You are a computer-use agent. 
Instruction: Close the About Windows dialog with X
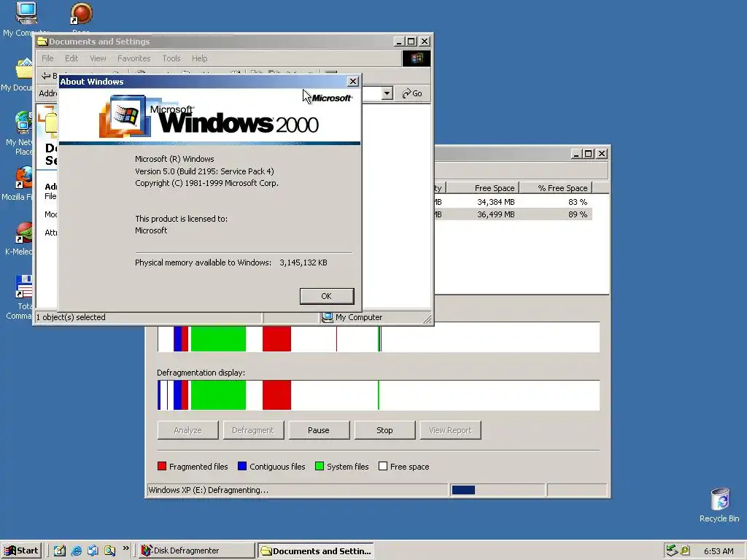click(x=352, y=82)
